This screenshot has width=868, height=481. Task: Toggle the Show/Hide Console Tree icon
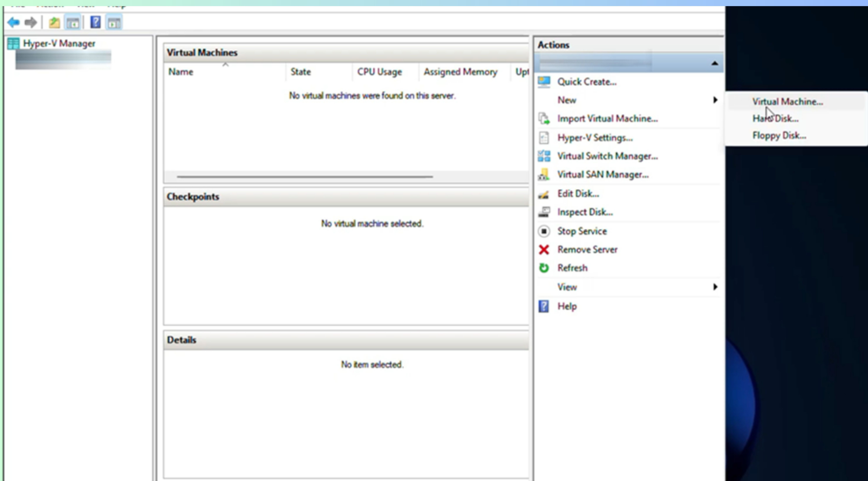tap(73, 23)
